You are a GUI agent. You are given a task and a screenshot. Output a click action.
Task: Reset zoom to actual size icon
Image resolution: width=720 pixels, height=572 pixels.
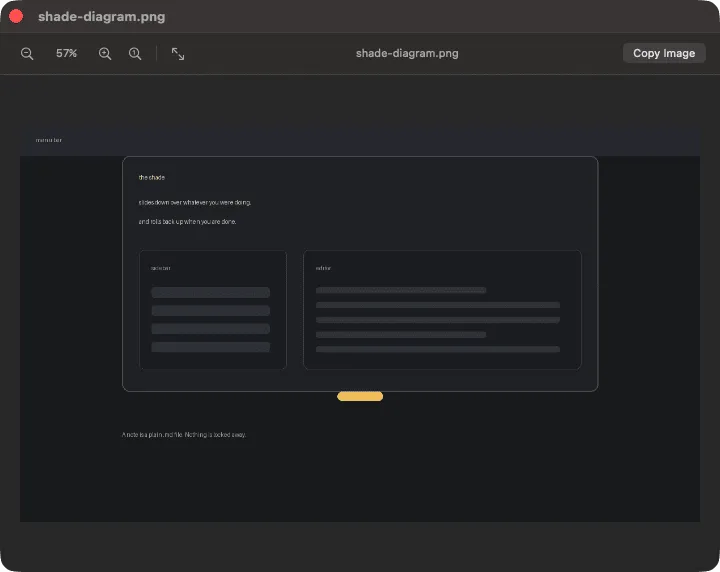(135, 54)
